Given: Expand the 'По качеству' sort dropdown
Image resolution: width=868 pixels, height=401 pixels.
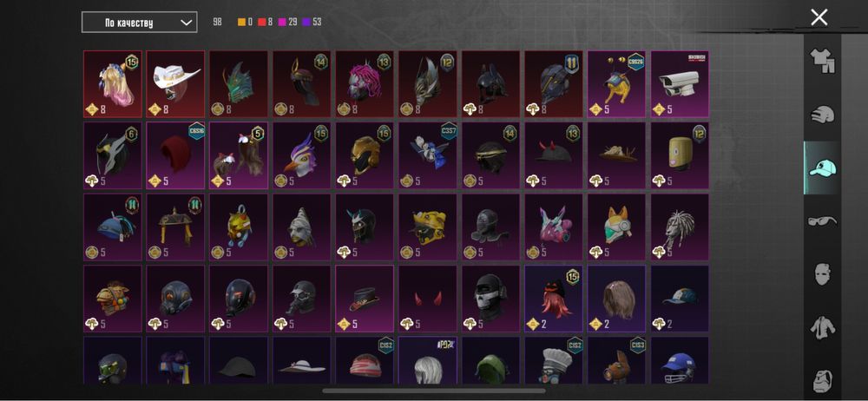Looking at the screenshot, I should click(x=139, y=23).
